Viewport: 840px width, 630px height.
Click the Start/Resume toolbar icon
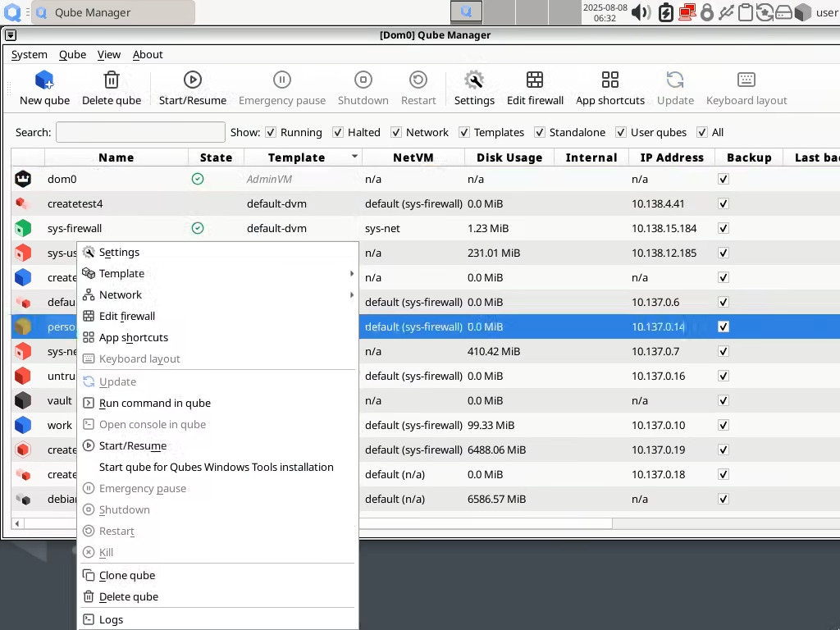(x=192, y=88)
